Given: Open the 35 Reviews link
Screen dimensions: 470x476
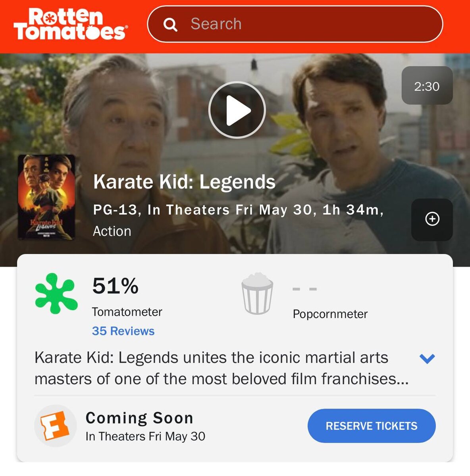Looking at the screenshot, I should (123, 331).
